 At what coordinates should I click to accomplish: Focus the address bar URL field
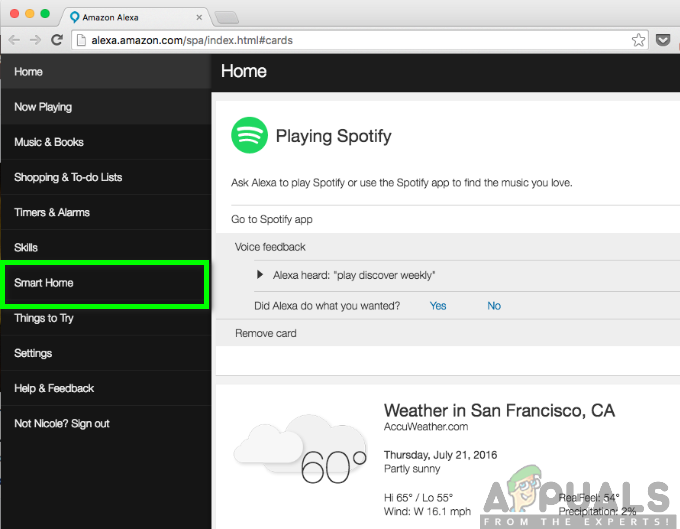360,40
